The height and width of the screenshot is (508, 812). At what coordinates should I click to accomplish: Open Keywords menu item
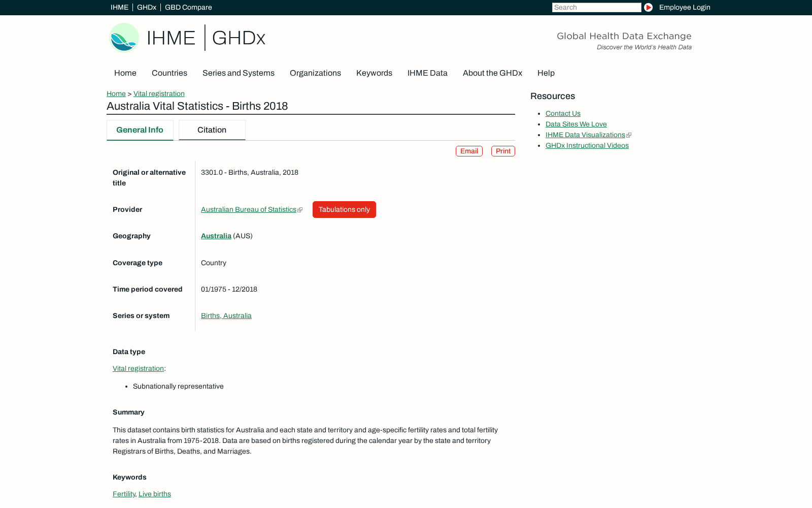click(374, 73)
